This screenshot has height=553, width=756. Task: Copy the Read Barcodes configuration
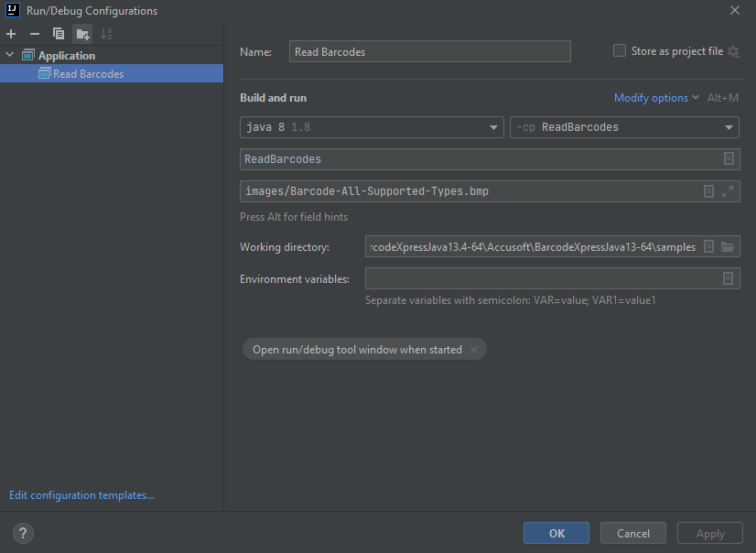[57, 33]
